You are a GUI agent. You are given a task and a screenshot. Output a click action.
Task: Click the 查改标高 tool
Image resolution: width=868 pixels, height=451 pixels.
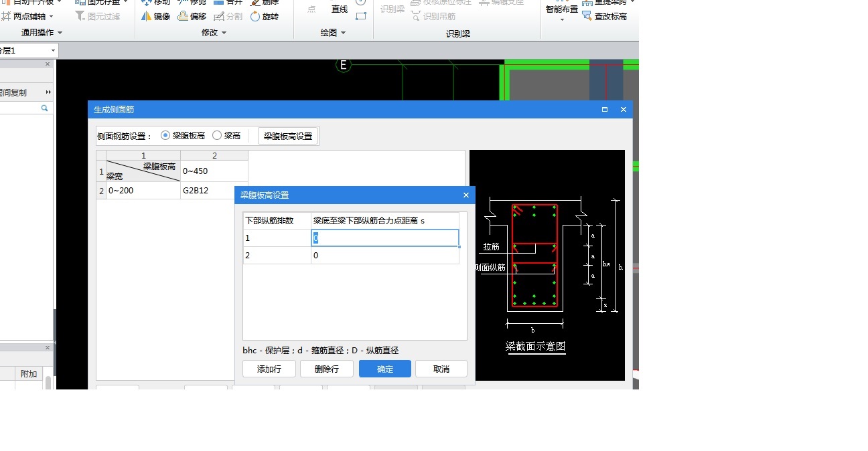[605, 16]
